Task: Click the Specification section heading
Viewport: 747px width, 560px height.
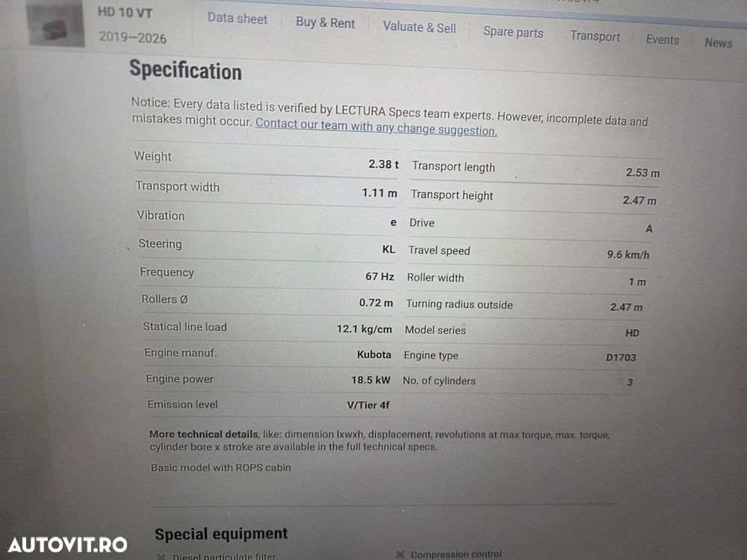Action: click(x=186, y=70)
